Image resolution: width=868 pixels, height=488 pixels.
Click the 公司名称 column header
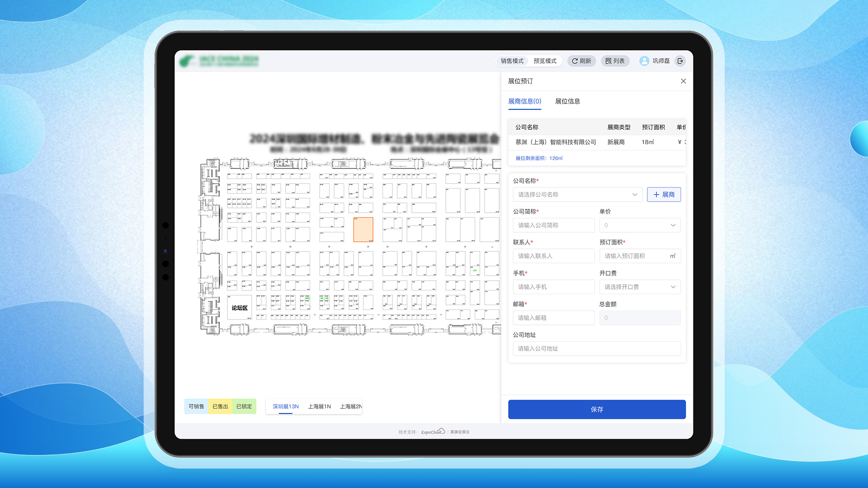pyautogui.click(x=527, y=127)
